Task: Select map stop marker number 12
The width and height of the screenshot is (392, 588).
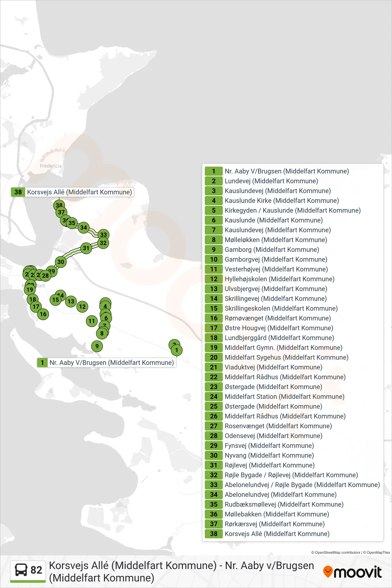Action: tap(82, 306)
